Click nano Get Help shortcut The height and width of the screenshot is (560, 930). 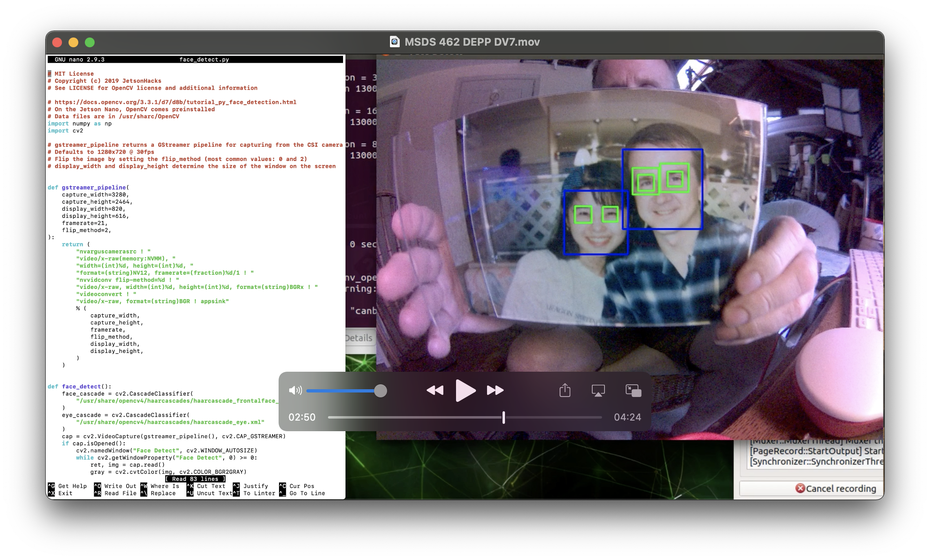(68, 486)
